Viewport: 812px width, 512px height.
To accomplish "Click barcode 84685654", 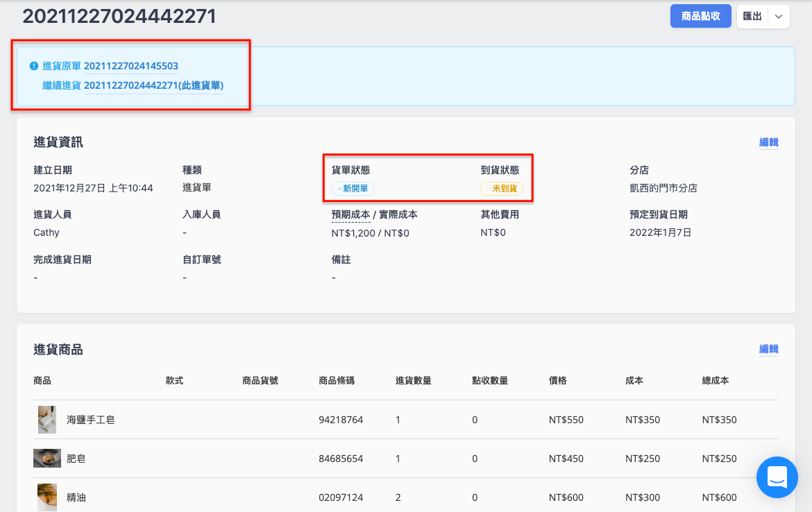I will [341, 459].
